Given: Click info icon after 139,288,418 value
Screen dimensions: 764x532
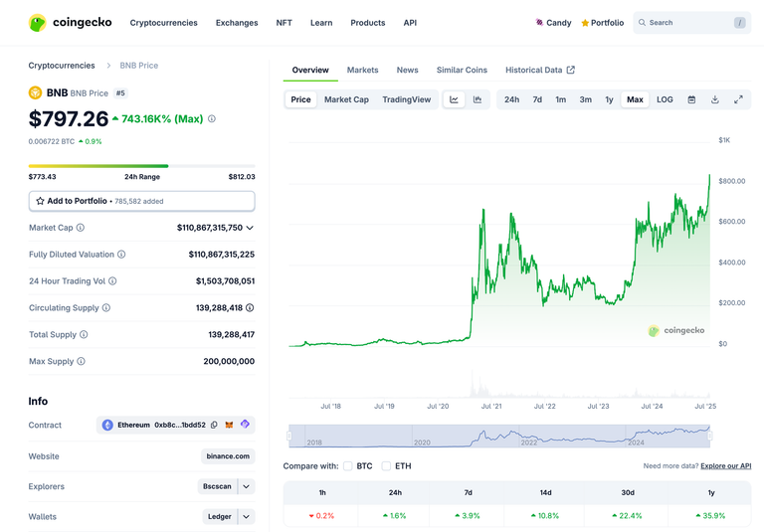Looking at the screenshot, I should click(x=250, y=308).
